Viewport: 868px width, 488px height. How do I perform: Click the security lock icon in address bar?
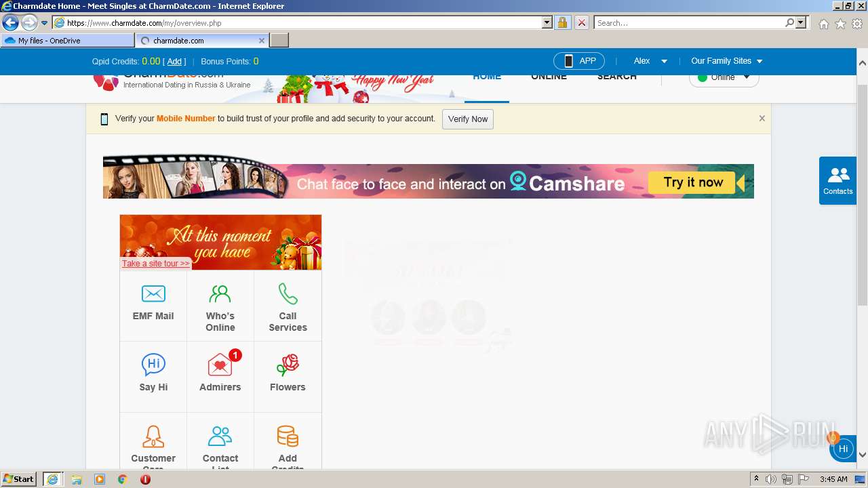tap(562, 22)
